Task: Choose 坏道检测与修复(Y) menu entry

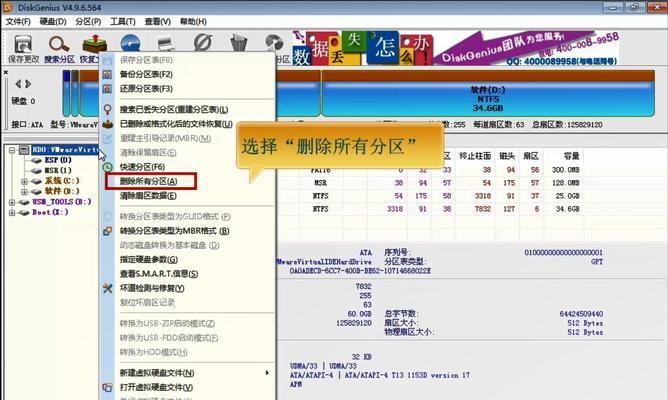Action: click(x=152, y=288)
